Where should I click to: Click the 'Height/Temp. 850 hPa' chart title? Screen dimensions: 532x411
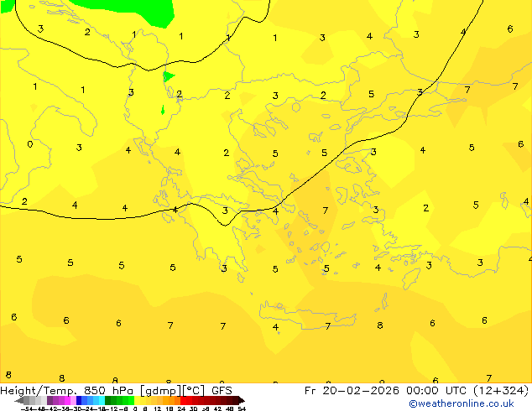pos(67,391)
